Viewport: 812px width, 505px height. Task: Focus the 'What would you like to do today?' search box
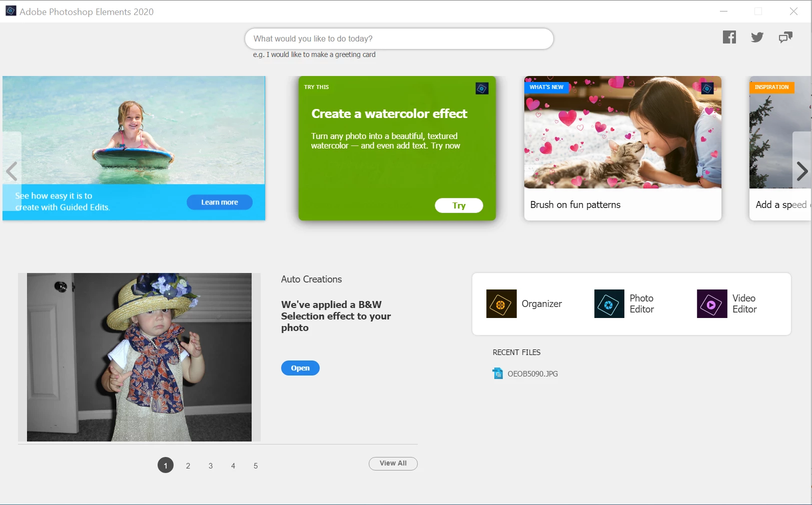pos(399,38)
